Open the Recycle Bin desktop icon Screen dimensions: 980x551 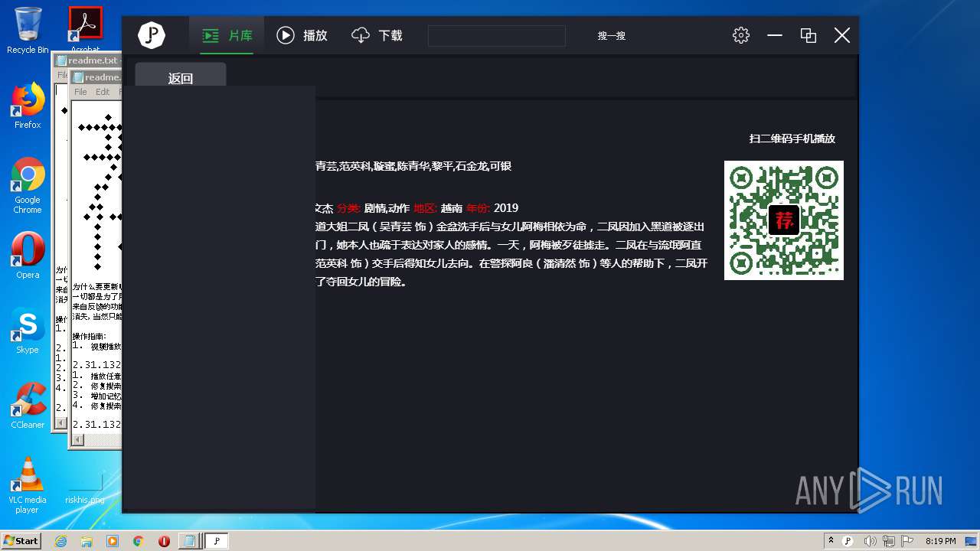[28, 31]
